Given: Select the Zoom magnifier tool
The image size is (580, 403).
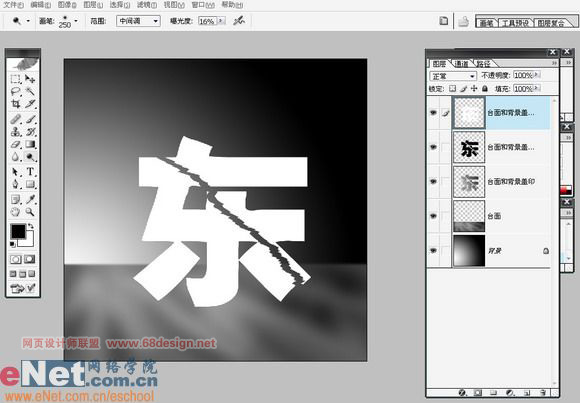Looking at the screenshot, I should pyautogui.click(x=30, y=212).
